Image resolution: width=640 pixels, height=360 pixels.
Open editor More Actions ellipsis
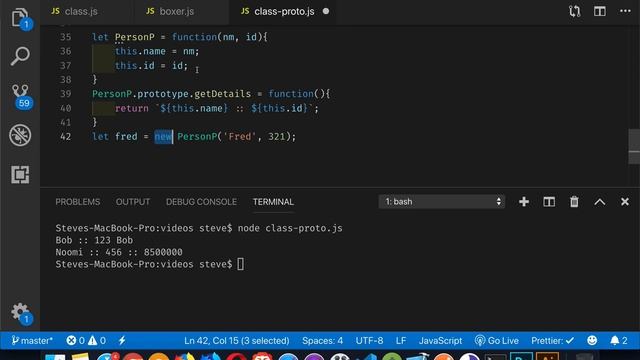(x=625, y=11)
